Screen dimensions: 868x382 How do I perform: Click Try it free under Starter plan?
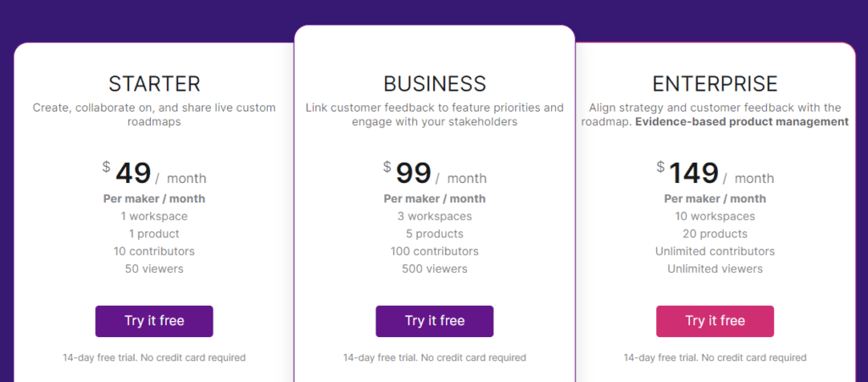154,321
